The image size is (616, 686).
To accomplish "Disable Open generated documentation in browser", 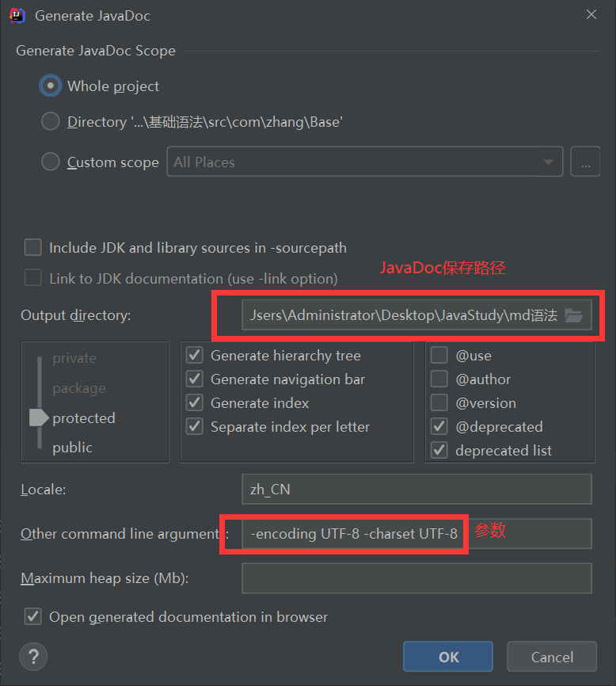I will tap(32, 616).
